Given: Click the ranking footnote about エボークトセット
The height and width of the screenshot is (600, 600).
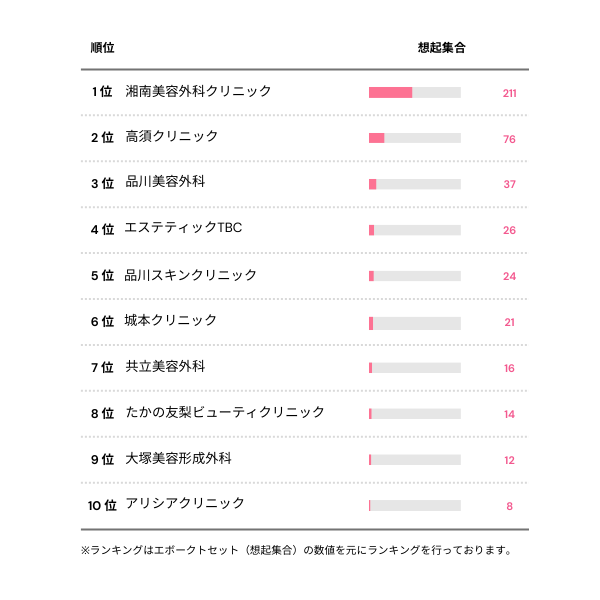Looking at the screenshot, I should (x=297, y=550).
